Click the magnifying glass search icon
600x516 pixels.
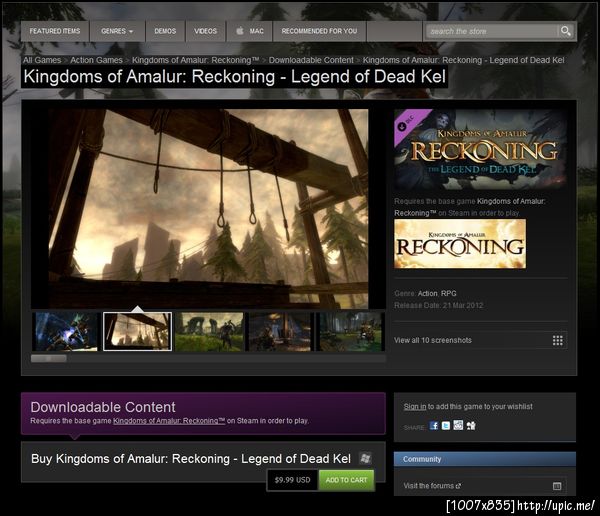pos(566,31)
